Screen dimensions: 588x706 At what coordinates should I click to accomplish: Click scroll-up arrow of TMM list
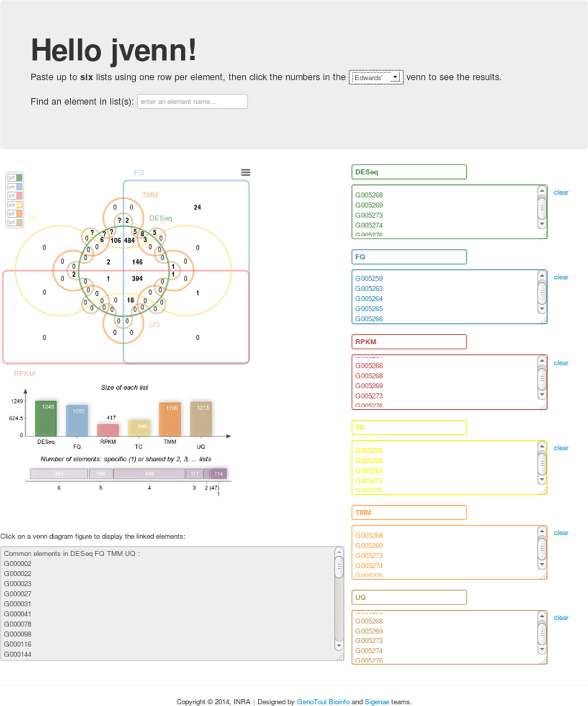click(542, 531)
